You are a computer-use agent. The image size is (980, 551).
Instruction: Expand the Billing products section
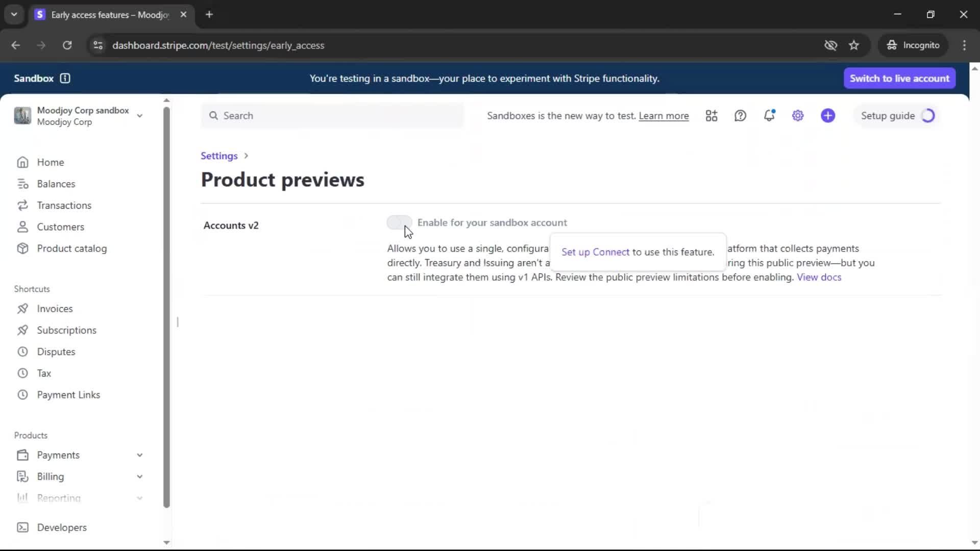139,477
